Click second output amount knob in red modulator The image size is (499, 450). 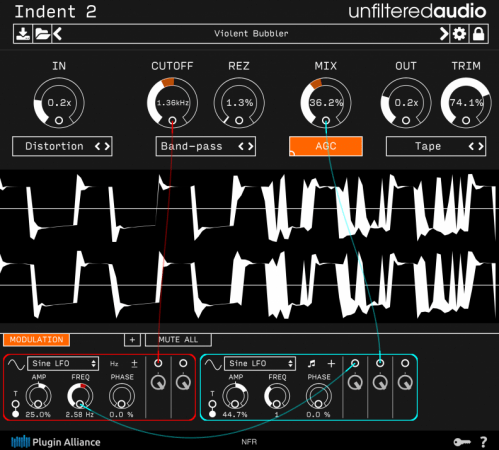click(x=183, y=382)
